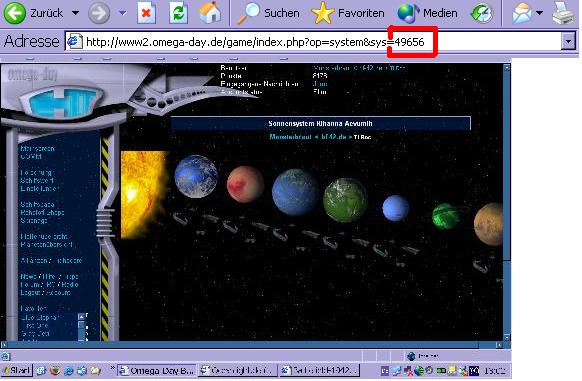Click the Sonnensystem Rihanna Aevumih header

point(320,123)
